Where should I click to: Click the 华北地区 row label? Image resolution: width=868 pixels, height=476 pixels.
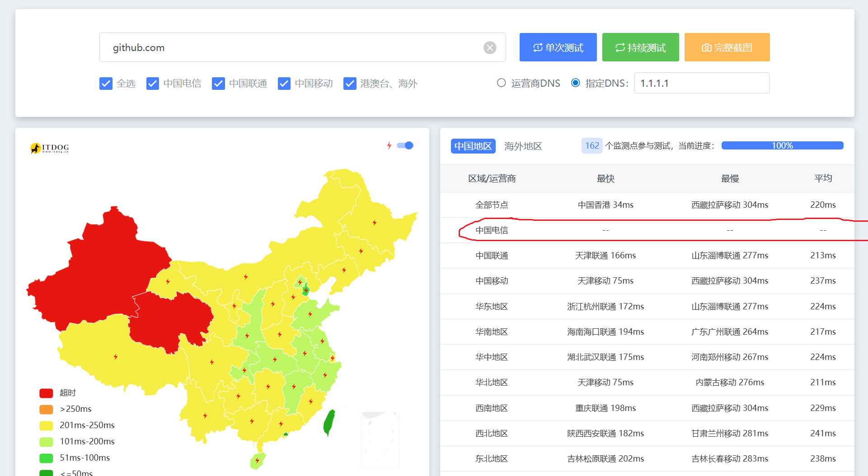click(492, 383)
